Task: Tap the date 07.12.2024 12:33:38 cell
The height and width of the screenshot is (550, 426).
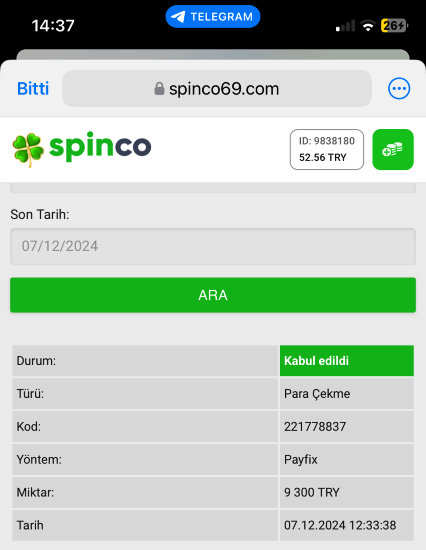Action: click(x=347, y=525)
